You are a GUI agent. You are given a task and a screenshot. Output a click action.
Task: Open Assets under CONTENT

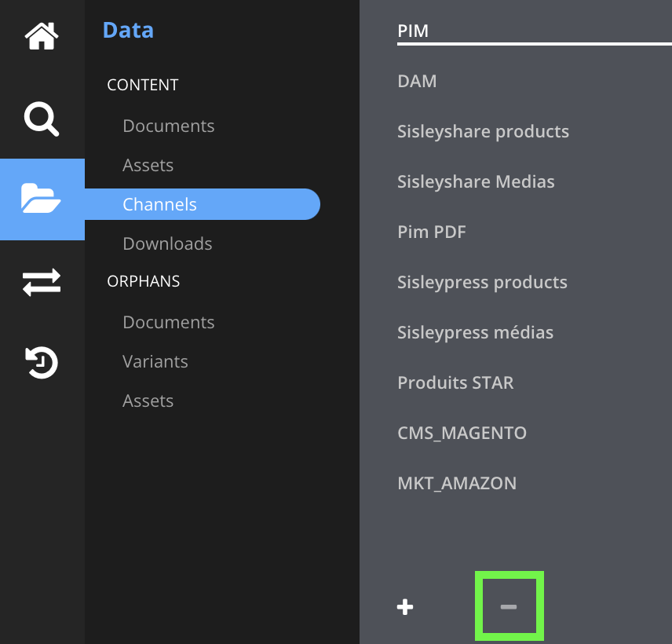click(x=148, y=165)
